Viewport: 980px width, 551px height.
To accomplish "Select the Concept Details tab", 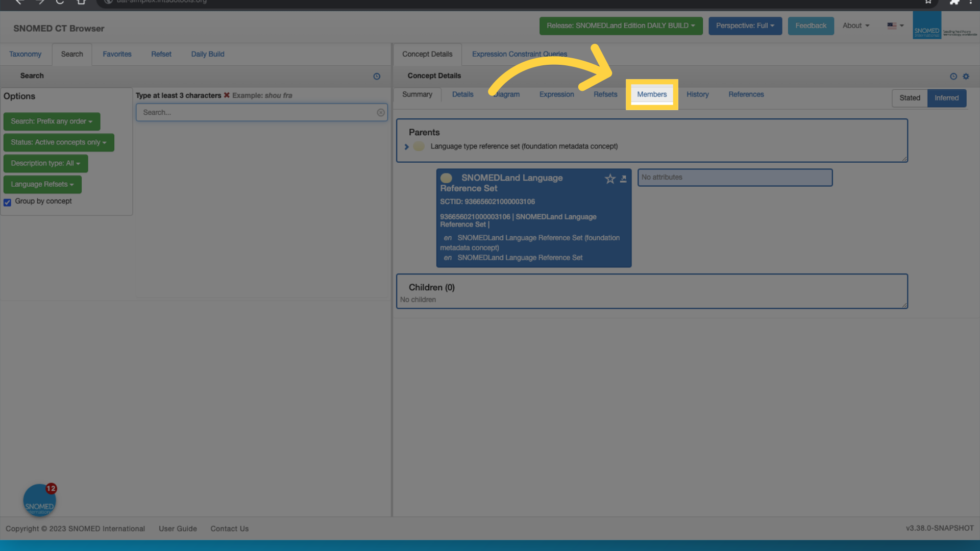I will pyautogui.click(x=427, y=54).
